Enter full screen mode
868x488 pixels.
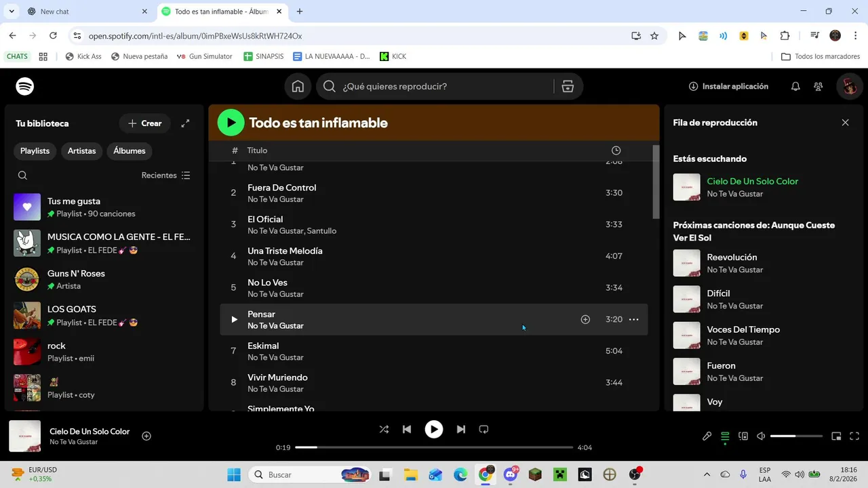point(854,436)
